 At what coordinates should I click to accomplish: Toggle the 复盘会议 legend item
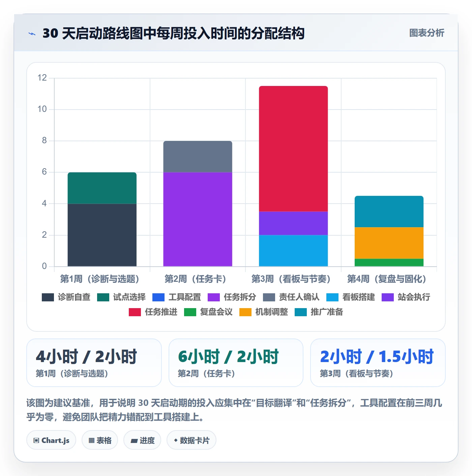(208, 312)
